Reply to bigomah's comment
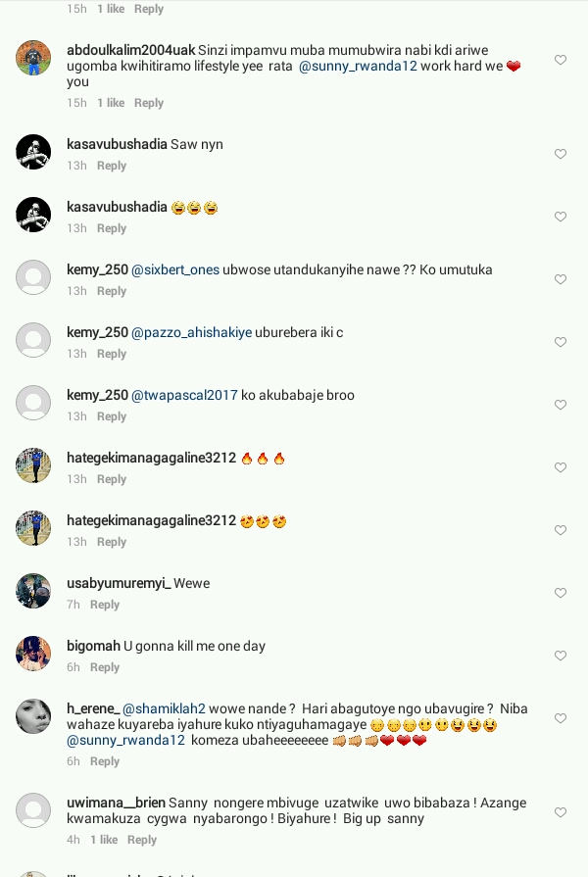Screen dimensions: 588x877 pyautogui.click(x=105, y=667)
